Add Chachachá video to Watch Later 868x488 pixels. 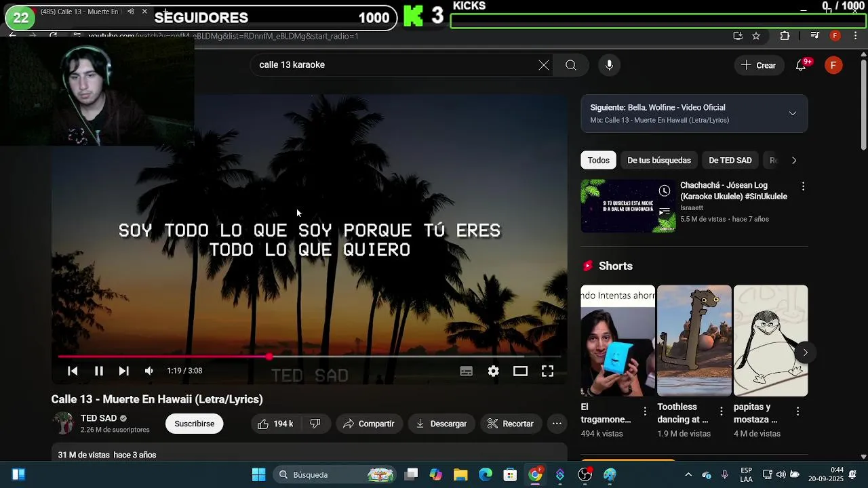point(665,191)
